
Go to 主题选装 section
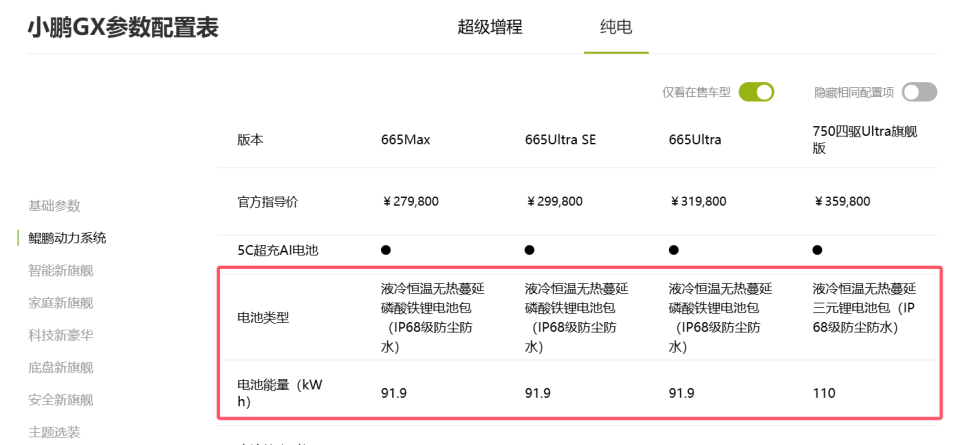point(54,432)
